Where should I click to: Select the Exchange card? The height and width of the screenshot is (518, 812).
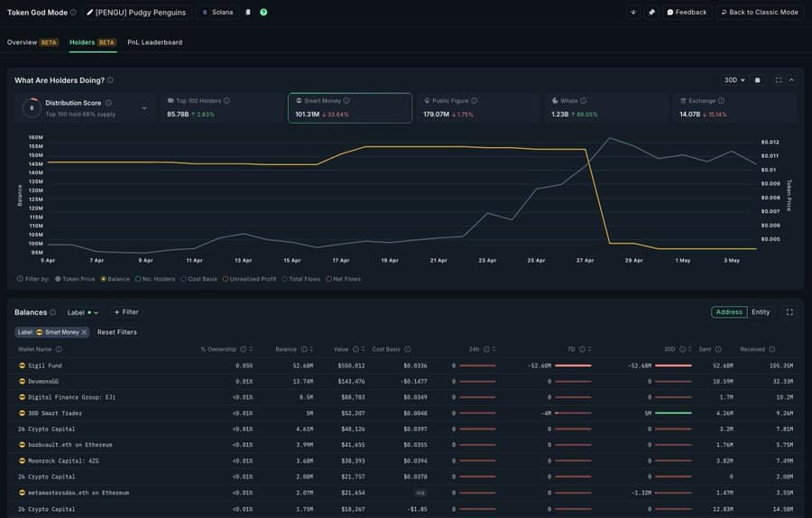point(734,107)
